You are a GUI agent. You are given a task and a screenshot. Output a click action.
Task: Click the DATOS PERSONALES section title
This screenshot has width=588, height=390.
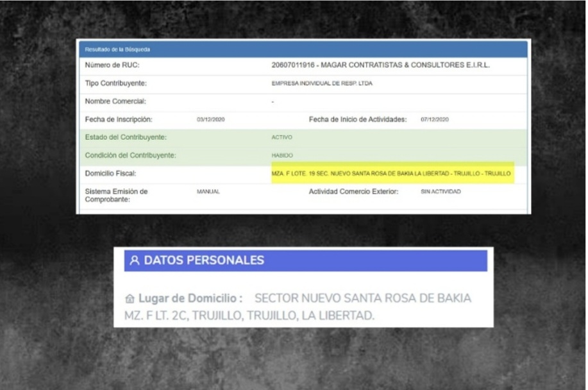[204, 260]
